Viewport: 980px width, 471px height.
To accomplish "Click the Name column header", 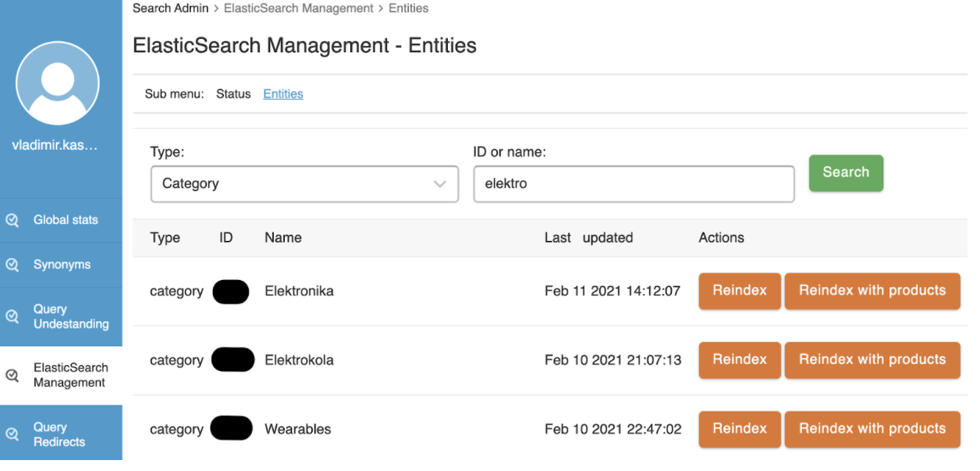I will [x=283, y=238].
